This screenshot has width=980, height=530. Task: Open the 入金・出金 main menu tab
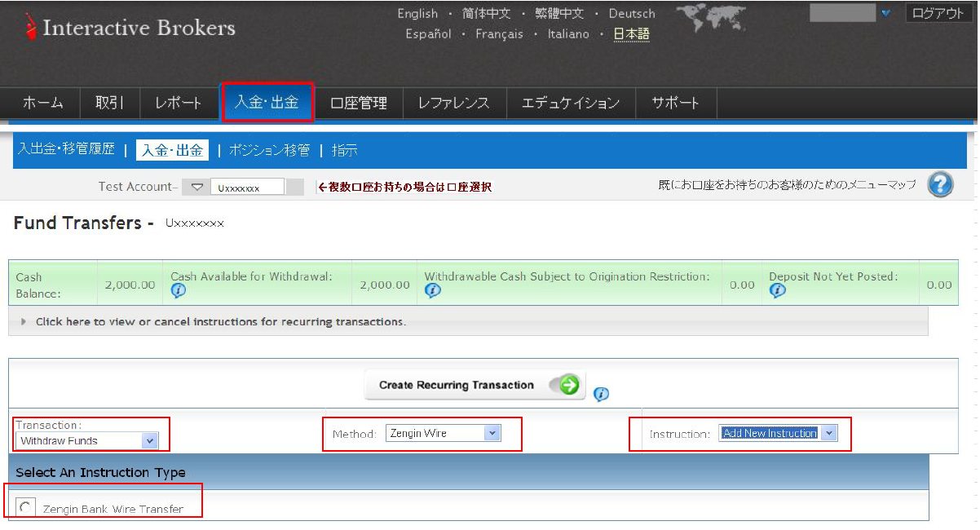click(x=267, y=103)
